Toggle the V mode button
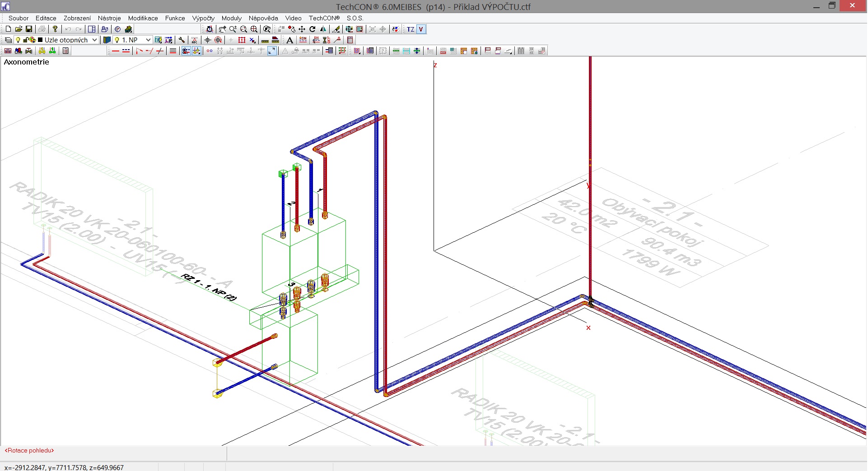Viewport: 868px width, 471px height. [421, 29]
